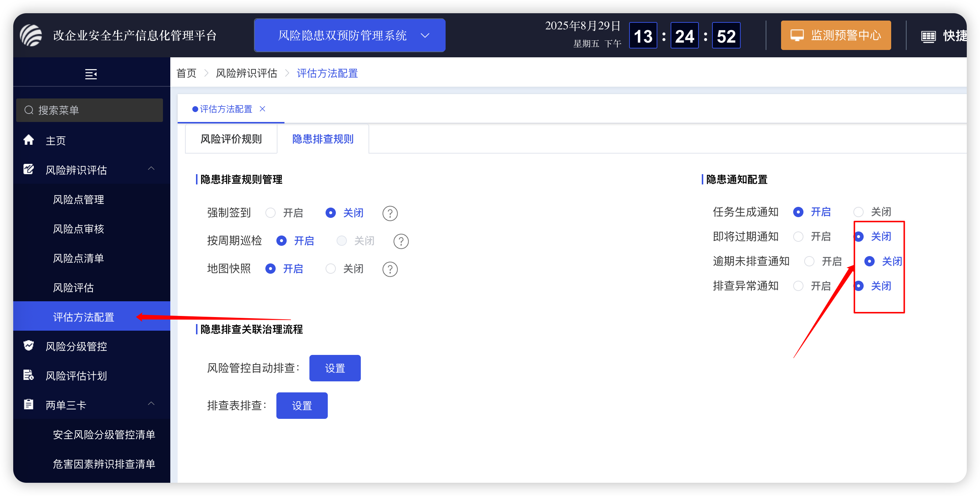This screenshot has width=980, height=496.
Task: Disable 地图快照 with the 关闭 radio
Action: 331,269
